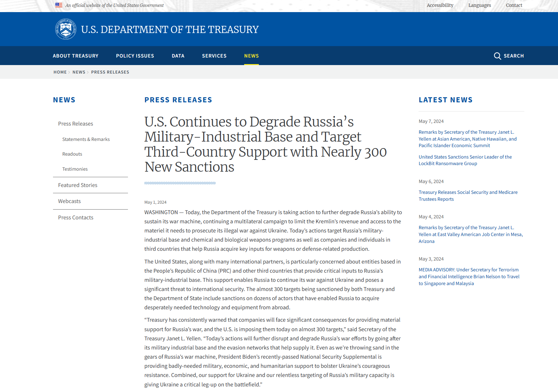Go to Press Releases in the breadcrumb
The image size is (558, 392).
pyautogui.click(x=110, y=72)
